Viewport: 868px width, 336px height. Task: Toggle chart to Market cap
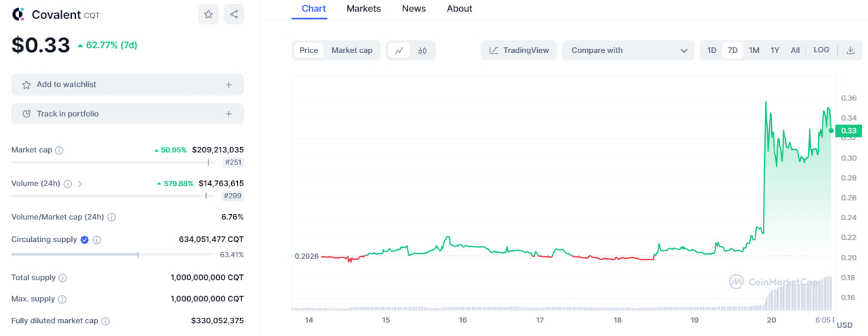point(352,50)
